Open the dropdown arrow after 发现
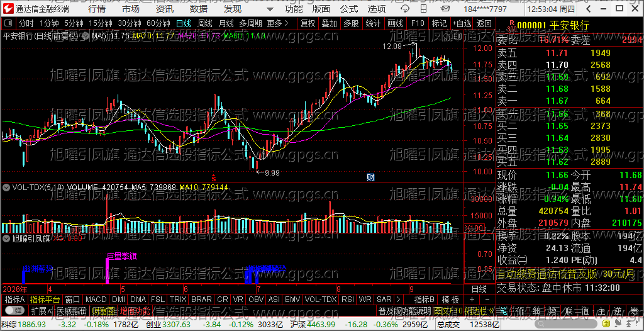Image resolution: width=644 pixels, height=331 pixels. tap(269, 9)
